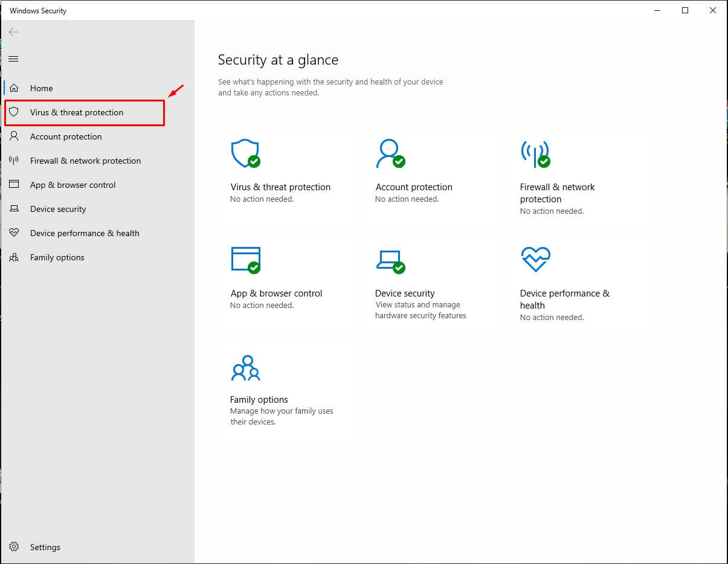728x564 pixels.
Task: Collapse the sidebar with hamburger menu button
Action: (x=13, y=59)
